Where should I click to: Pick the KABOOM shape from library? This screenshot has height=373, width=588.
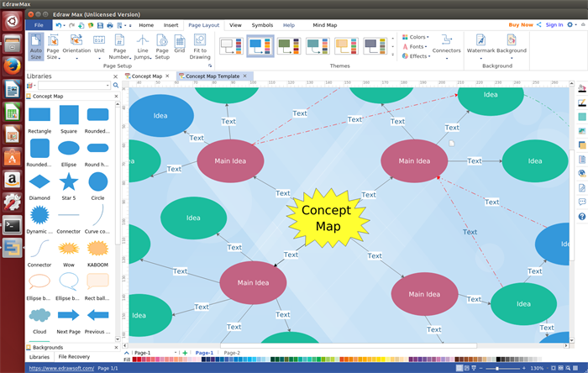point(98,250)
